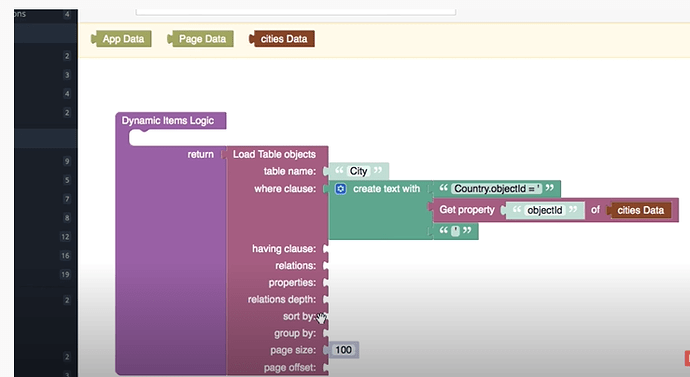Click the page size: label

click(293, 350)
